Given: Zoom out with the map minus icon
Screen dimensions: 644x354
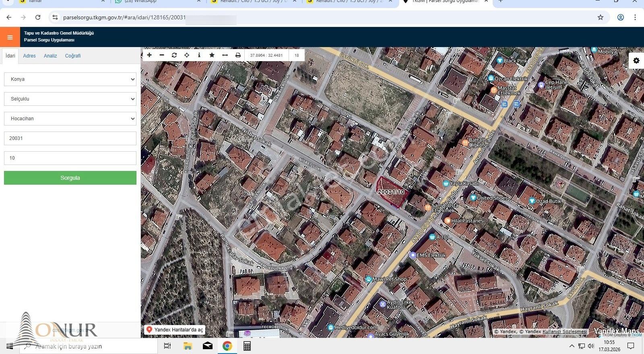Looking at the screenshot, I should click(162, 55).
